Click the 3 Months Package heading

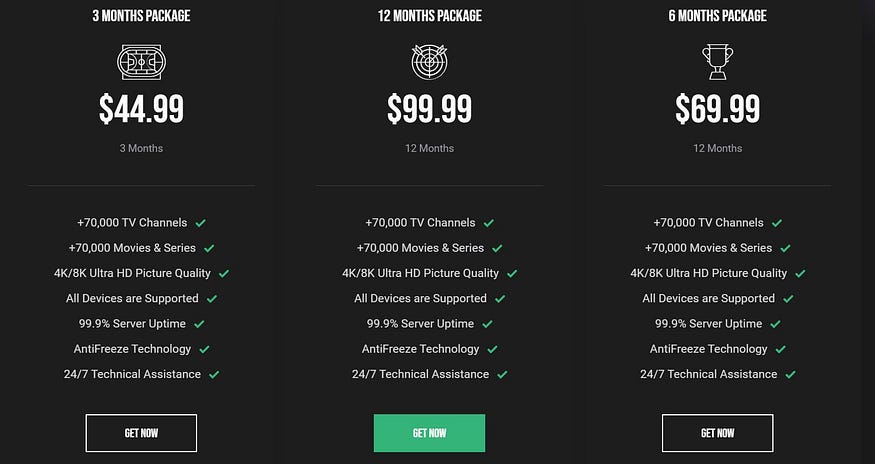[x=141, y=16]
